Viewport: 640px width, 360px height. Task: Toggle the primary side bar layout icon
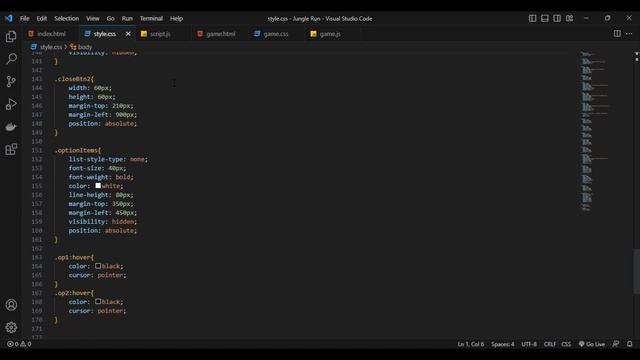pyautogui.click(x=533, y=18)
